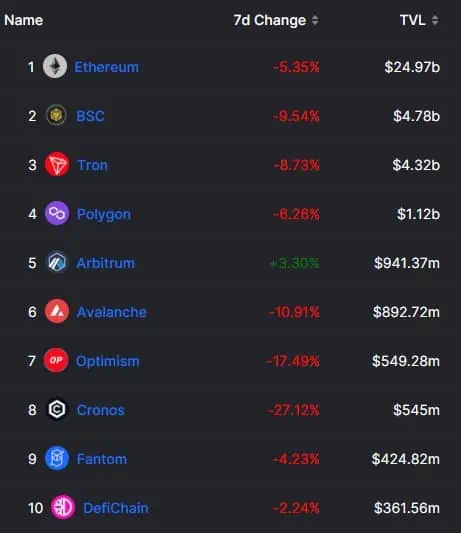Open the Optimism chain link
The image size is (461, 533).
coord(108,361)
